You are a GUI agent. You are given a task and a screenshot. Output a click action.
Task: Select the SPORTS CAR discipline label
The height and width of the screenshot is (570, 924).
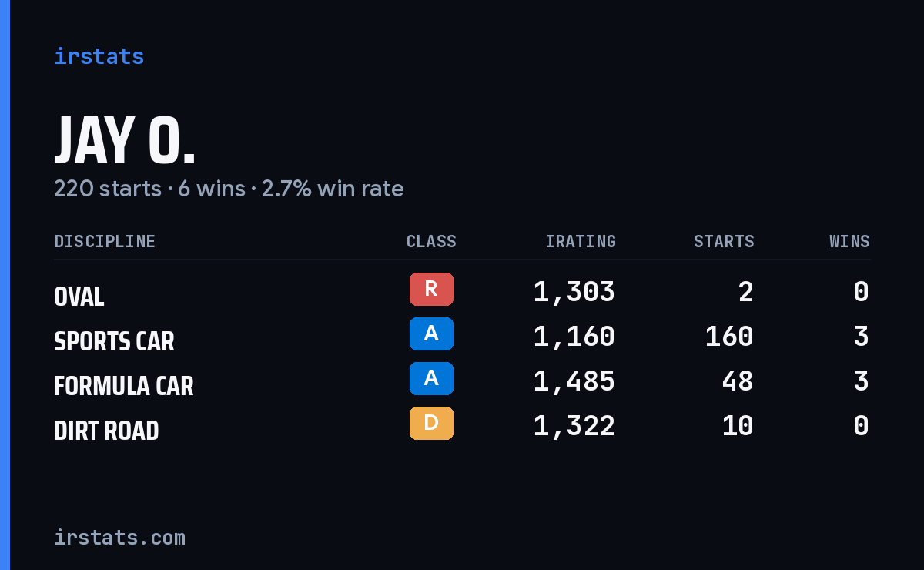click(114, 341)
